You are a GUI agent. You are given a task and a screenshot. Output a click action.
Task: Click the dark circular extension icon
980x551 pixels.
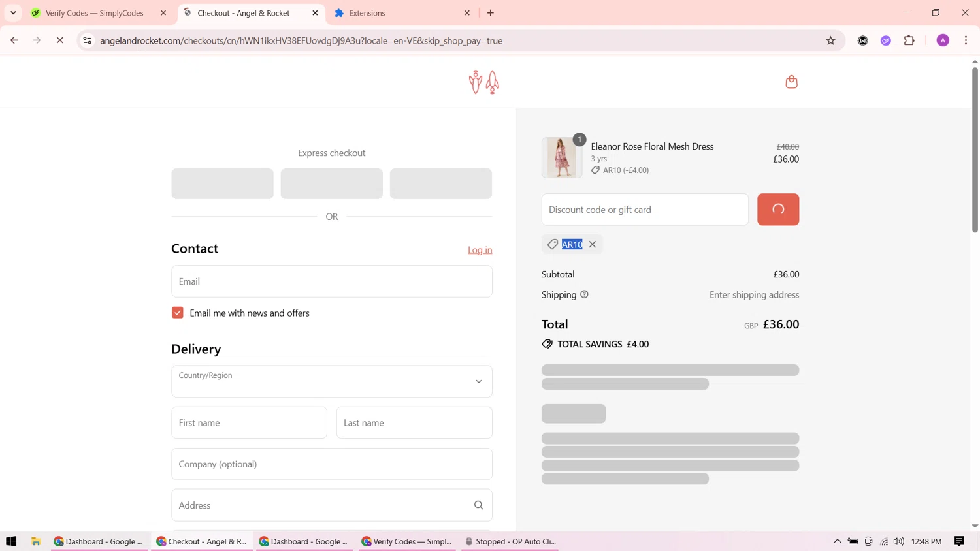862,40
